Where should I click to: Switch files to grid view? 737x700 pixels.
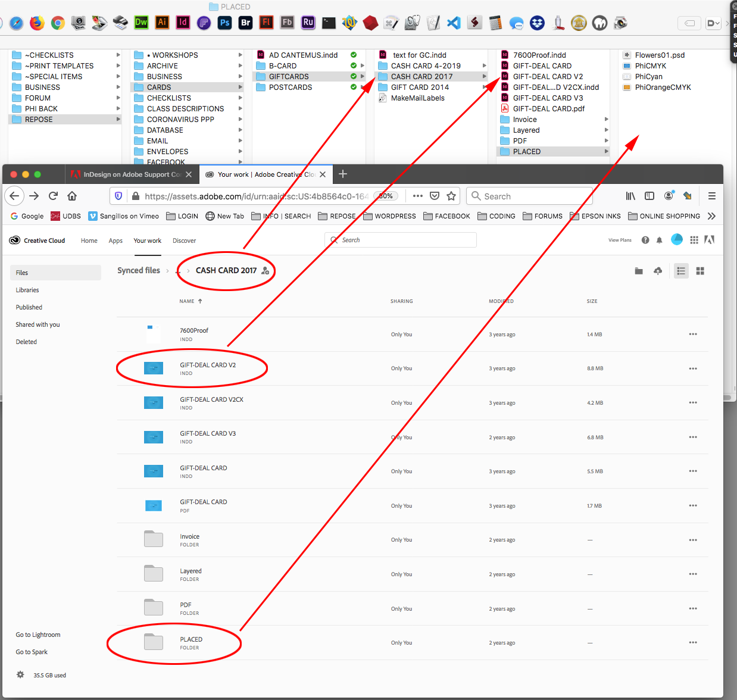tap(700, 271)
